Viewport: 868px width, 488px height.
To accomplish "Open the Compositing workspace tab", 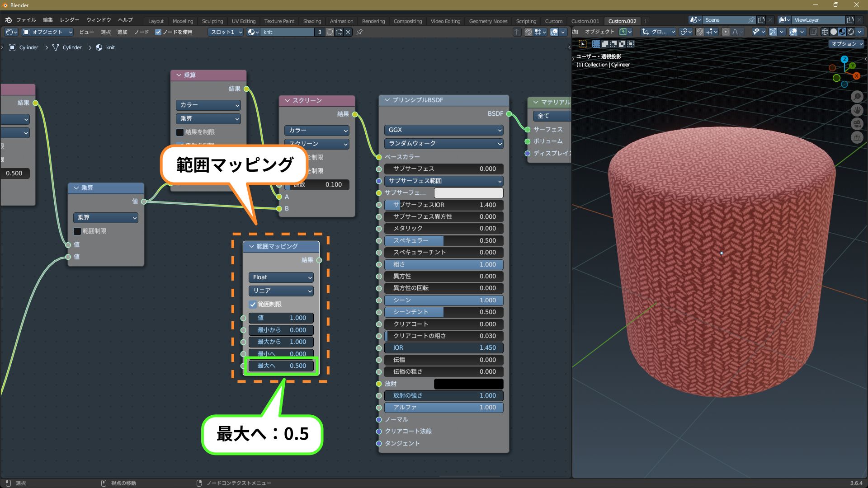I will [407, 21].
